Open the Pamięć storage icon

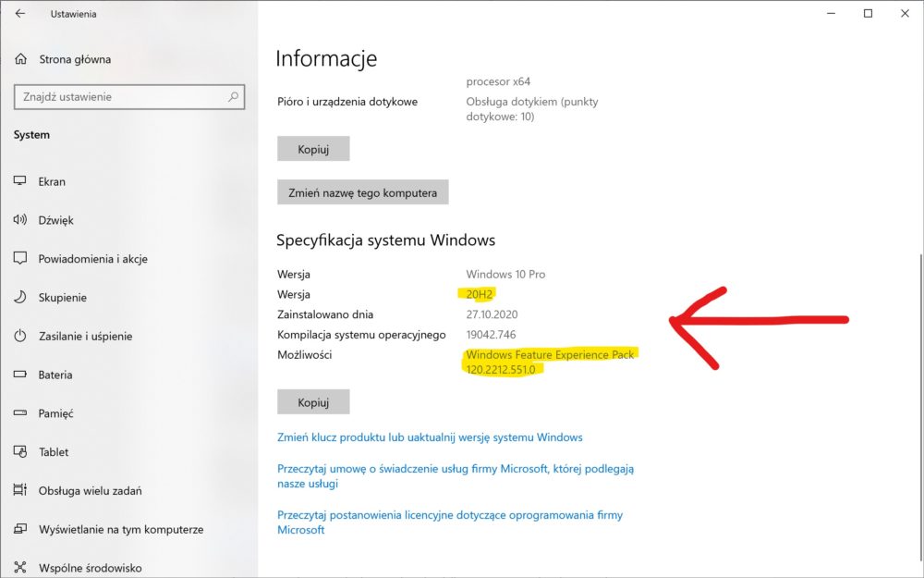pyautogui.click(x=20, y=412)
